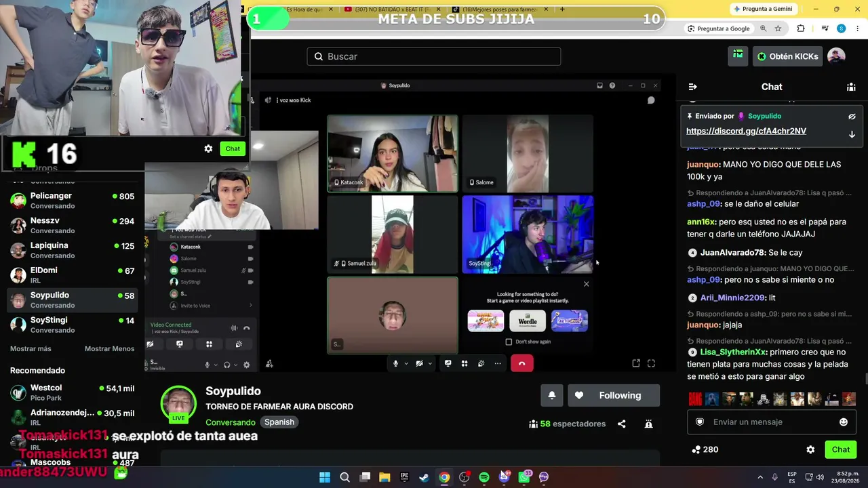Turn on notifications with the bell icon
Image resolution: width=868 pixels, height=488 pixels.
click(x=552, y=396)
